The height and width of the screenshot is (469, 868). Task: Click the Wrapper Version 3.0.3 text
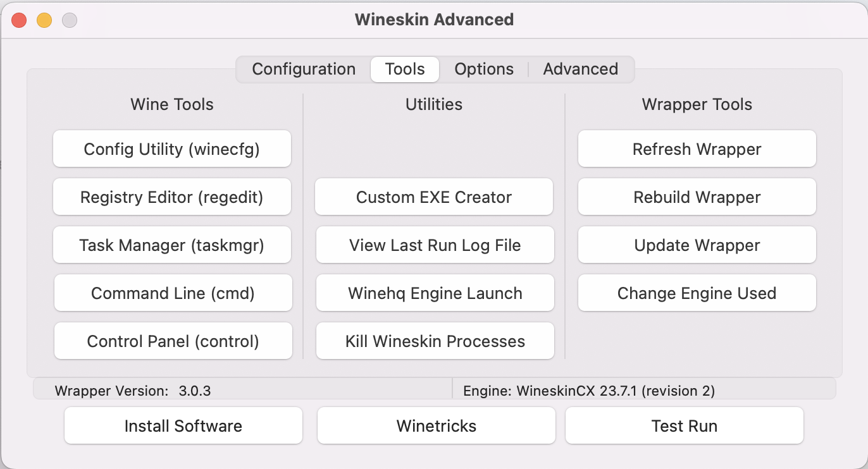tap(133, 391)
